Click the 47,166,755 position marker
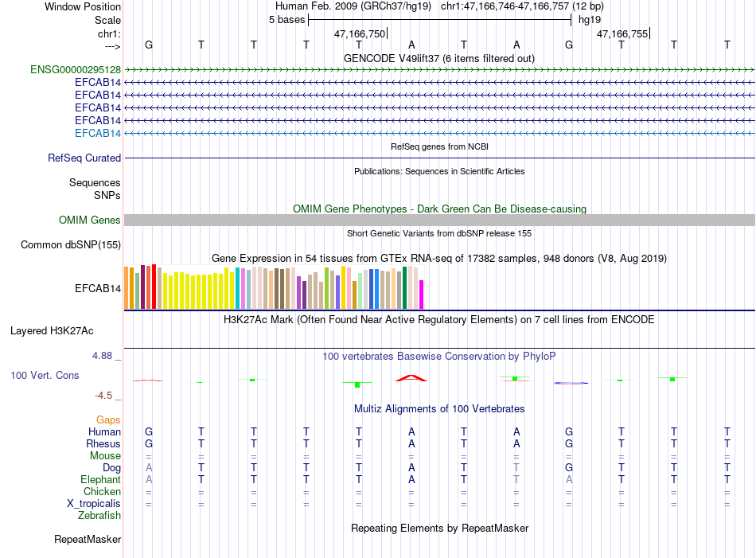 pos(623,33)
